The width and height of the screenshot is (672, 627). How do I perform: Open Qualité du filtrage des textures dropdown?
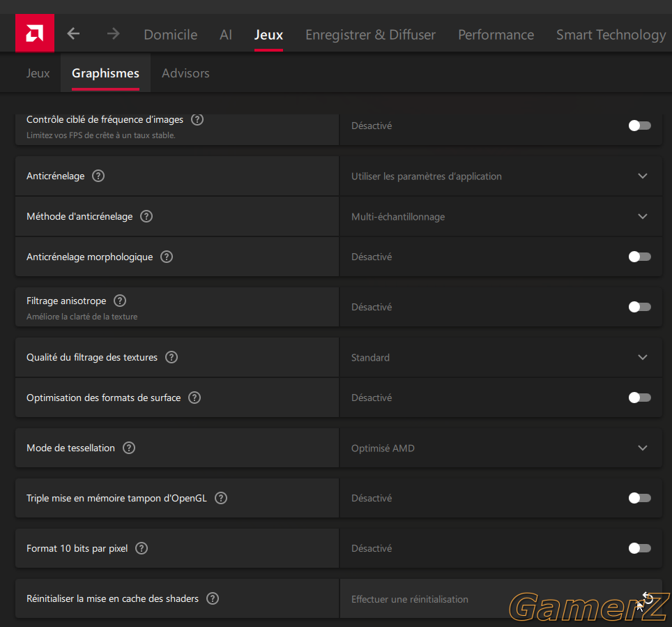click(501, 357)
